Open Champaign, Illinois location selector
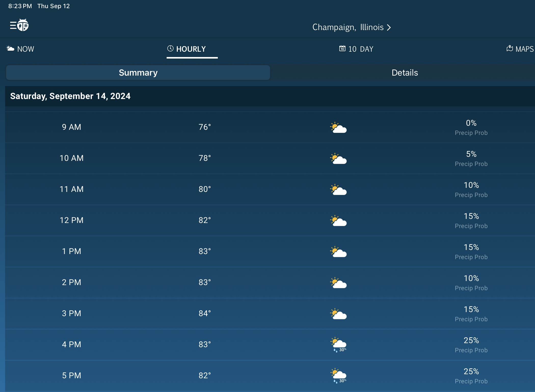535x392 pixels. (348, 27)
